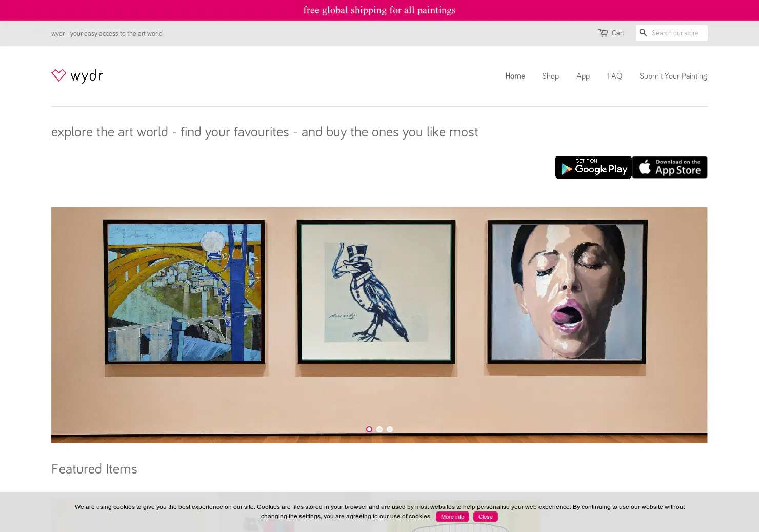Click the wydr heart logo
Image resolution: width=759 pixels, height=532 pixels.
(77, 76)
